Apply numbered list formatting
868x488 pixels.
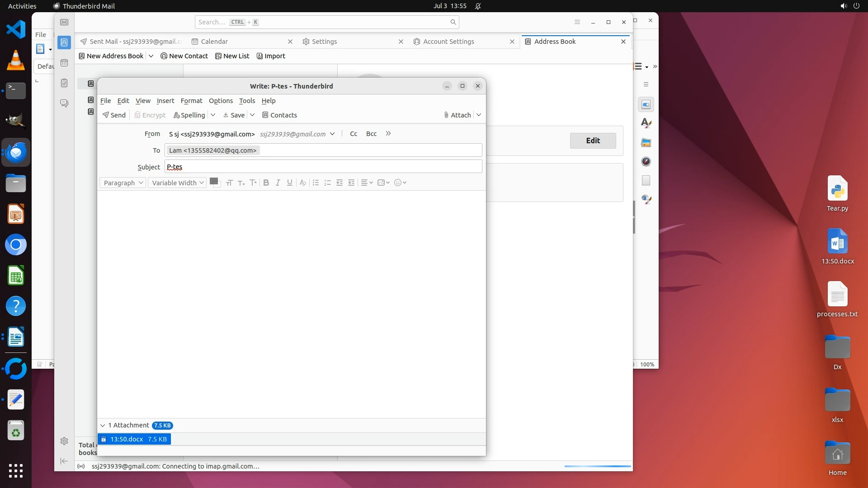pyautogui.click(x=328, y=183)
